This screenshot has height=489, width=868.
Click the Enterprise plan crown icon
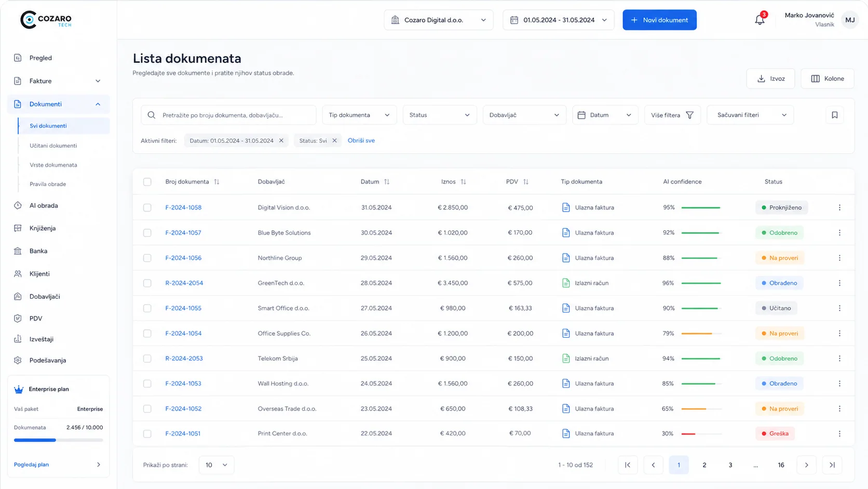coord(19,389)
